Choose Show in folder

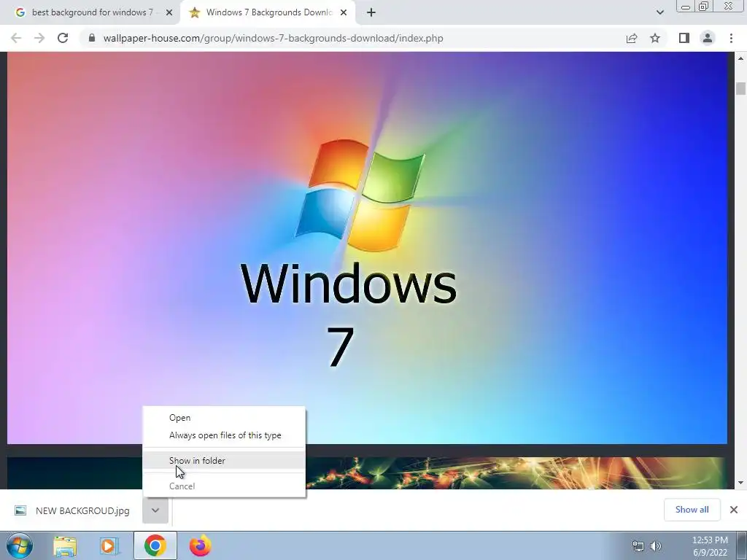pyautogui.click(x=224, y=461)
